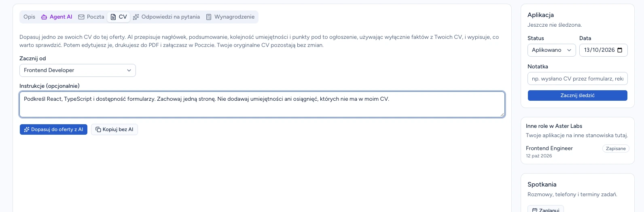
Task: Open the Frontend Engineer role
Action: 549,148
